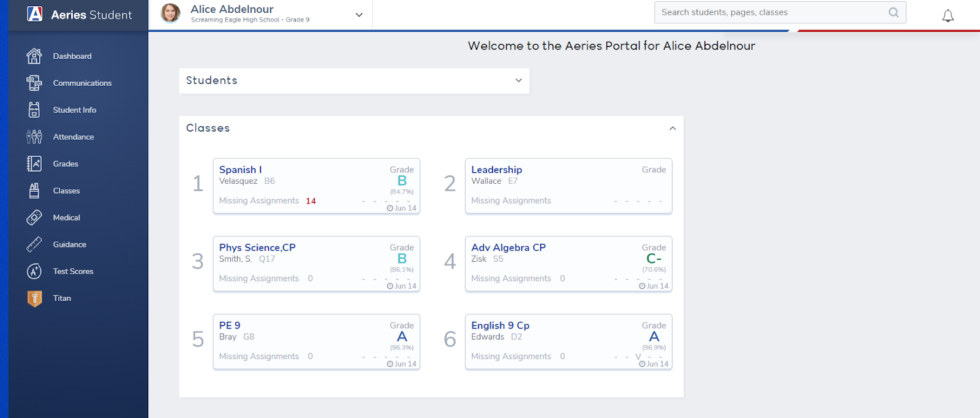980x418 pixels.
Task: Click the Dashboard house icon
Action: tap(34, 56)
